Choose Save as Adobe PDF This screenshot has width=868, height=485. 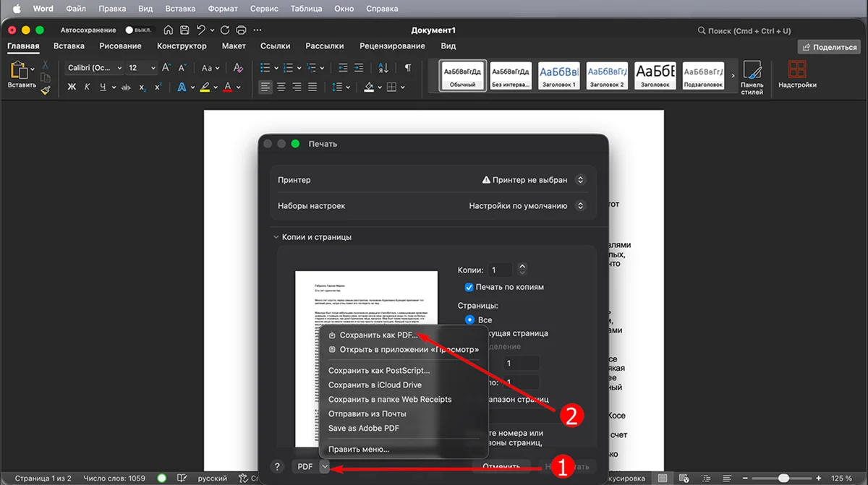click(x=363, y=428)
